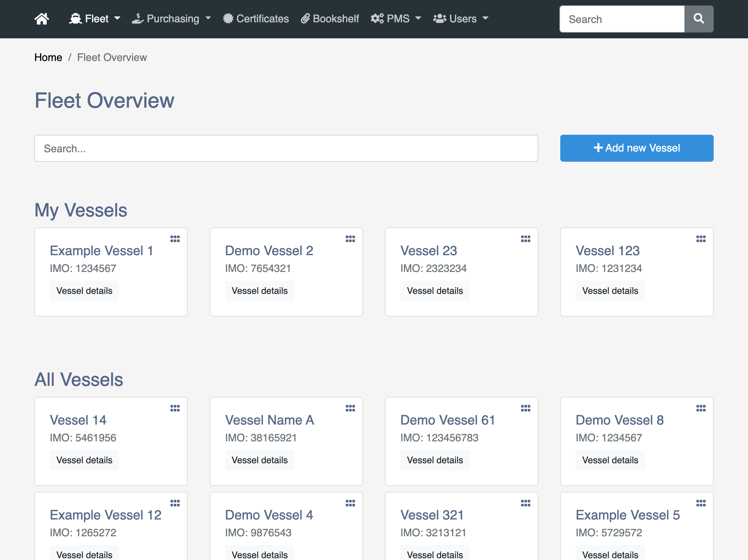Open Vessel details for Vessel 23
The height and width of the screenshot is (560, 748).
(x=435, y=291)
